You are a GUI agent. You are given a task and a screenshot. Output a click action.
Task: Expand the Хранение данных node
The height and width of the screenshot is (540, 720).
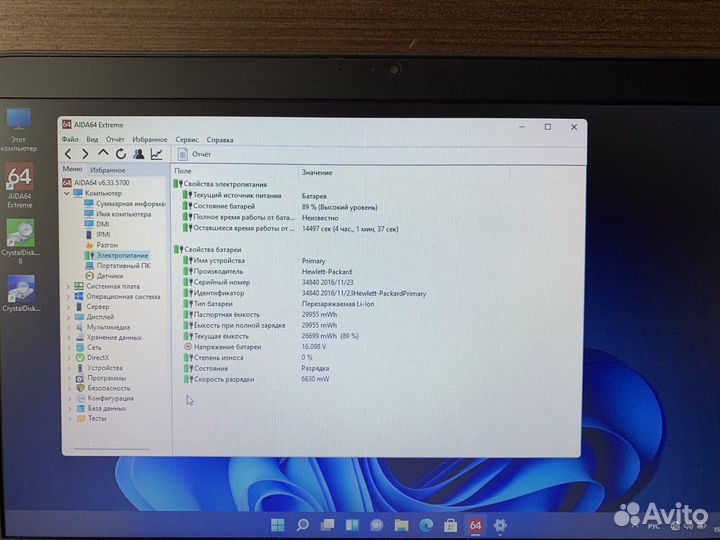click(x=68, y=338)
